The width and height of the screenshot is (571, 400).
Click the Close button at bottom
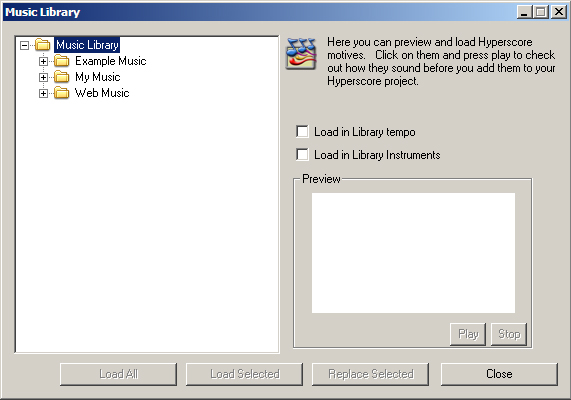click(499, 374)
